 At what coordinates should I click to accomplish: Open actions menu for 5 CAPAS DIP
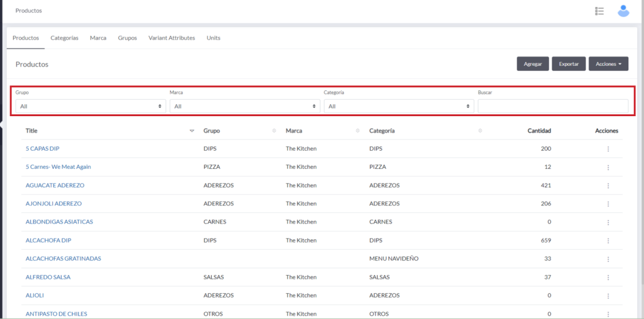tap(608, 149)
